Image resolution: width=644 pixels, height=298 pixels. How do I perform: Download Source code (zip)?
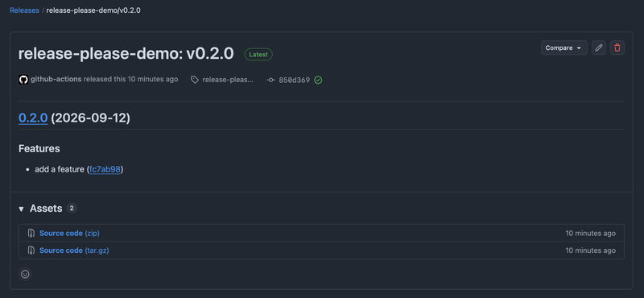pyautogui.click(x=69, y=233)
